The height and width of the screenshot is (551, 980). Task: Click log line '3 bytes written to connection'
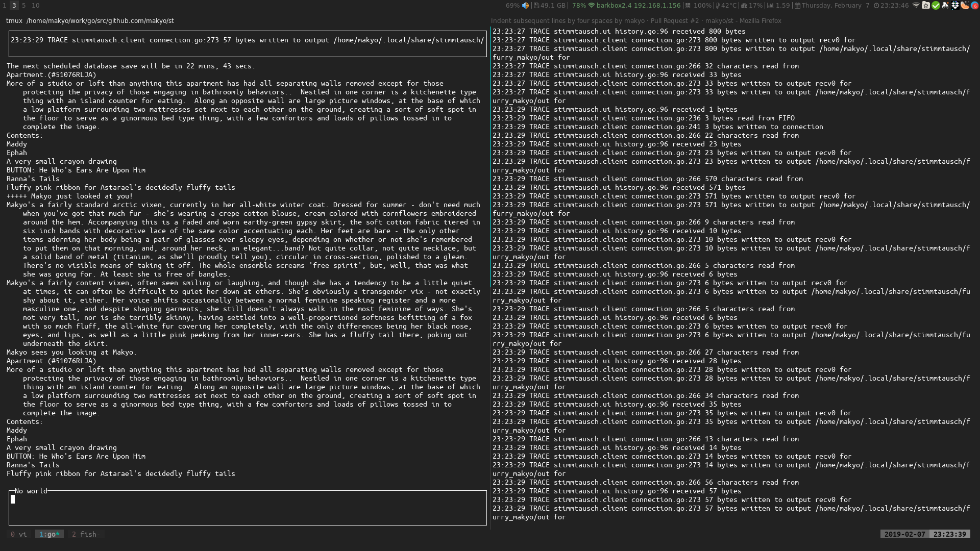click(x=658, y=127)
